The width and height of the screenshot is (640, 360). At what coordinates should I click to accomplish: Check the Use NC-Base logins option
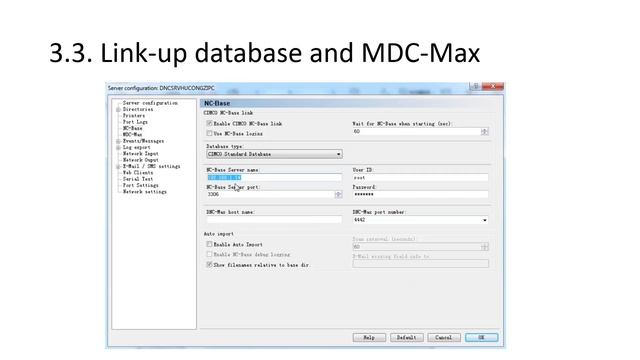[x=209, y=133]
